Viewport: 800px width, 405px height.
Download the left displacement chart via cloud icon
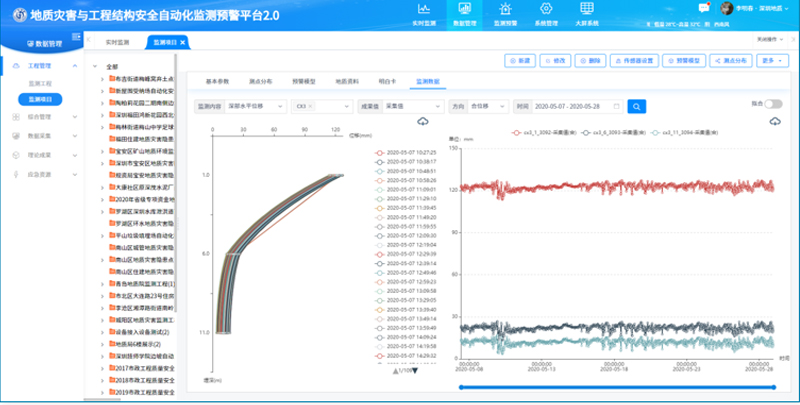(x=423, y=121)
